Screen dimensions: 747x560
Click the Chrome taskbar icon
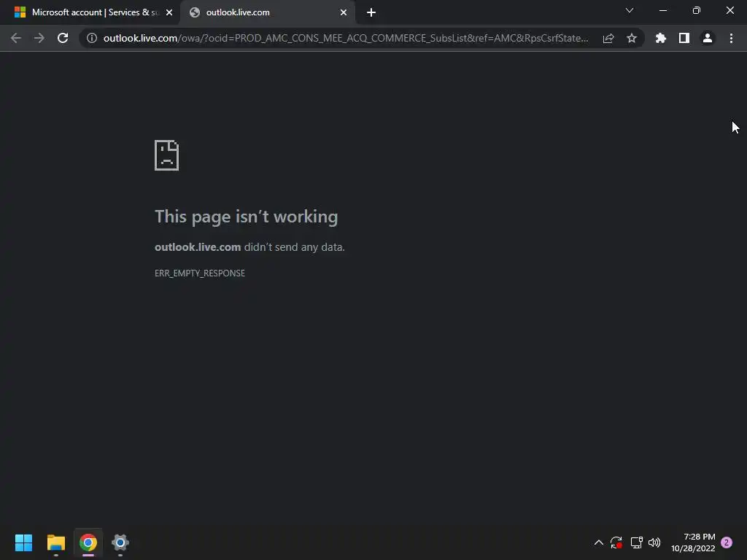point(88,542)
